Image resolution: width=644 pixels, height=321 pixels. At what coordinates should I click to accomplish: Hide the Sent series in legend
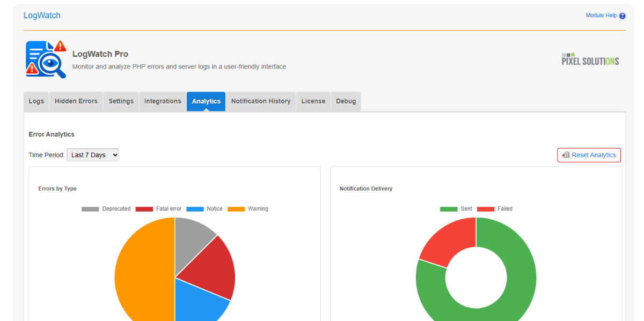tap(456, 209)
